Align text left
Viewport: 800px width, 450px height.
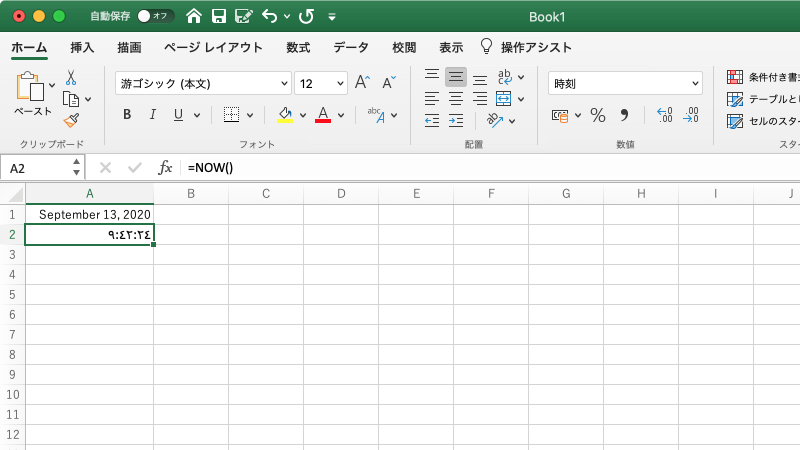point(432,99)
